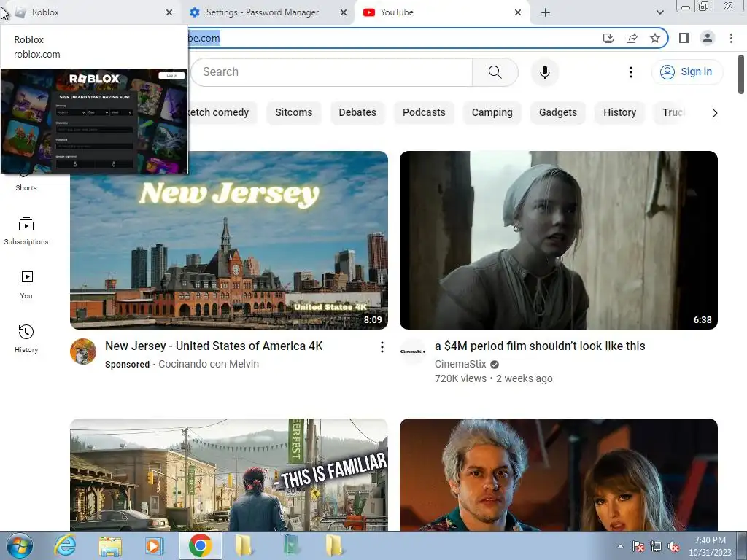The image size is (747, 560).
Task: Open the CinemaStix channel avatar
Action: tap(413, 351)
